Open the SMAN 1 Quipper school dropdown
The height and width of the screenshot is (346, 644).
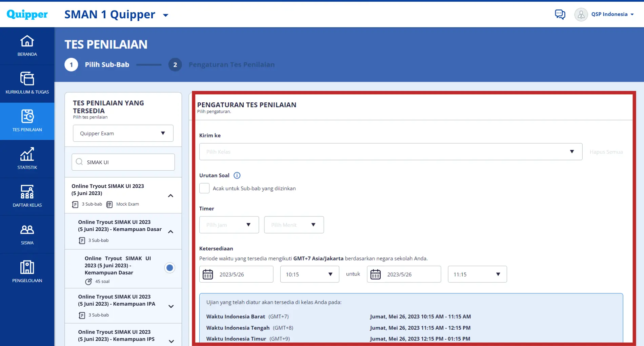click(x=166, y=15)
